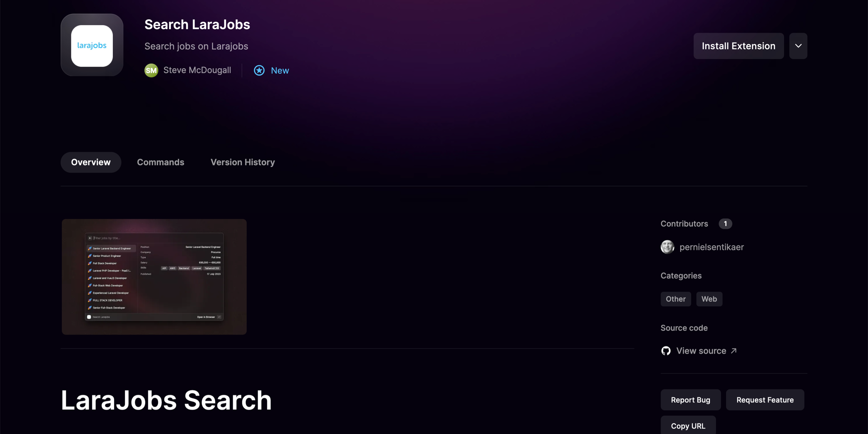Open the View source link
This screenshot has height=434, width=868.
coord(701,351)
